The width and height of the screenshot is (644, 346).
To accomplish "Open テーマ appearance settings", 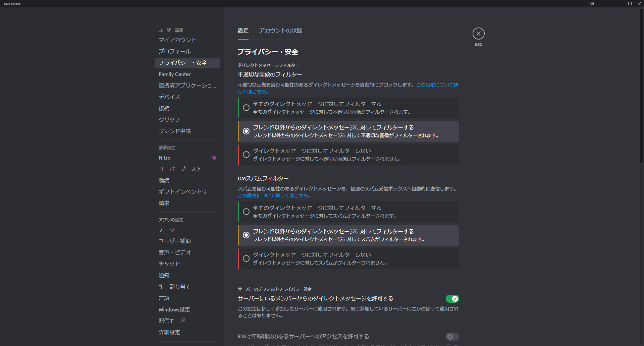I will point(167,230).
